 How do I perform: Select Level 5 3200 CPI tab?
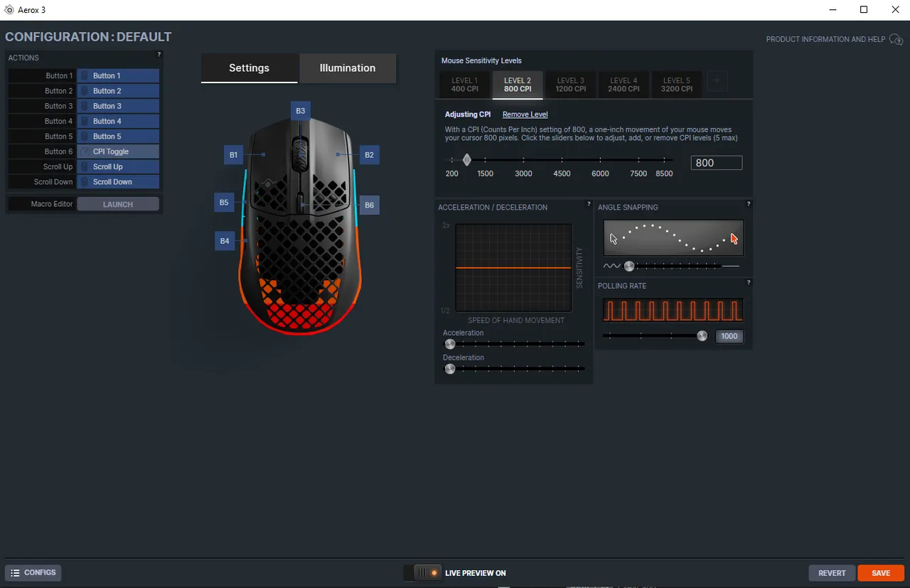click(x=677, y=85)
